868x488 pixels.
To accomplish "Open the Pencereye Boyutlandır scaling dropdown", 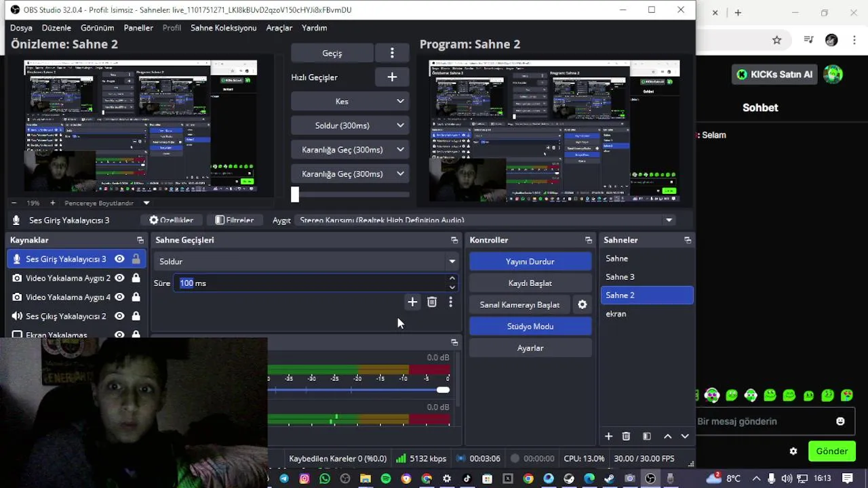I will click(x=107, y=203).
